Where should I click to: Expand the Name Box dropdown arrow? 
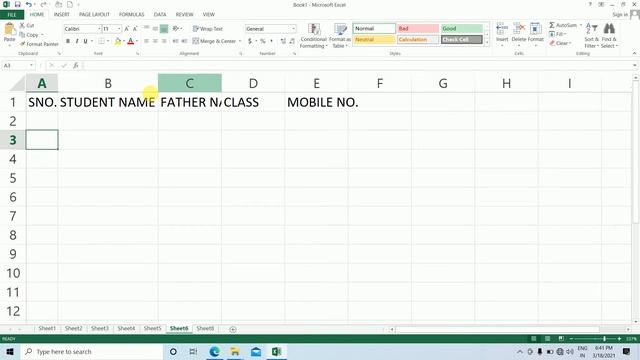[31, 65]
